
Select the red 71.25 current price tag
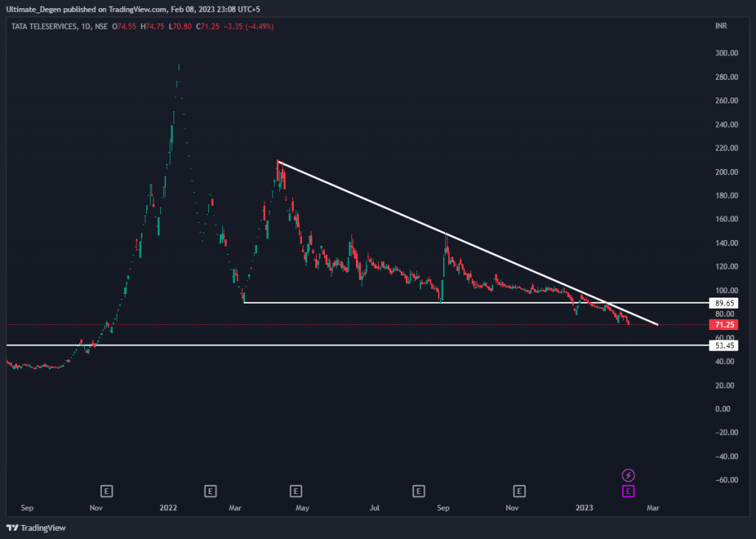724,325
